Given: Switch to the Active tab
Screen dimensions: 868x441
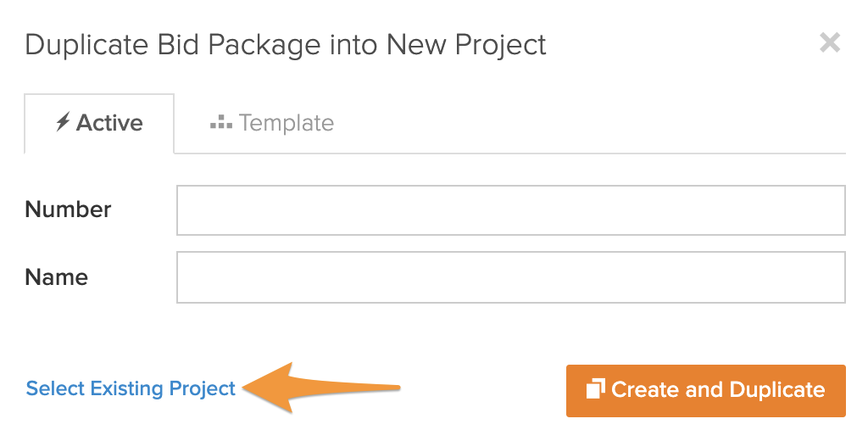Looking at the screenshot, I should coord(99,123).
